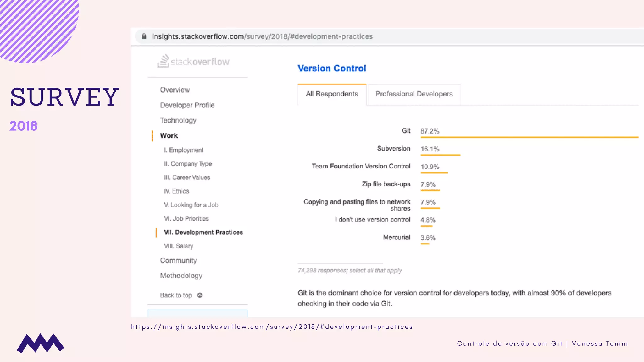Viewport: 644px width, 362px height.
Task: Click the lock icon in address bar
Action: coord(144,36)
